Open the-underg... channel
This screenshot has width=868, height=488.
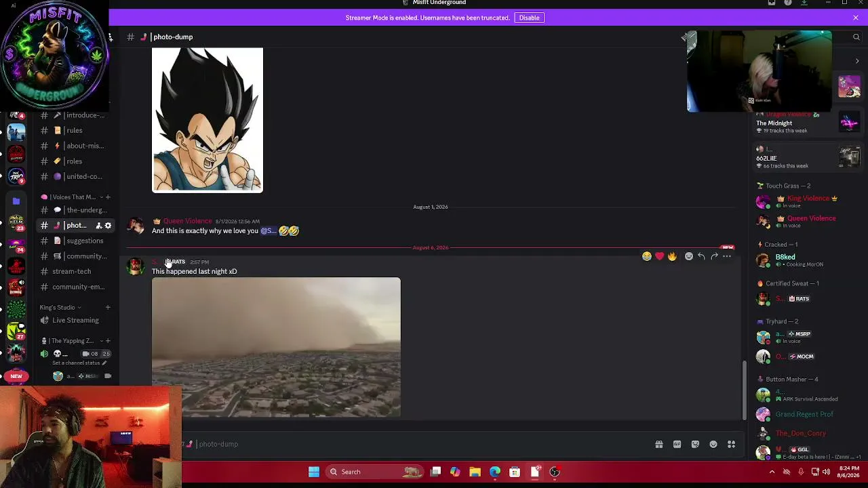click(x=76, y=210)
